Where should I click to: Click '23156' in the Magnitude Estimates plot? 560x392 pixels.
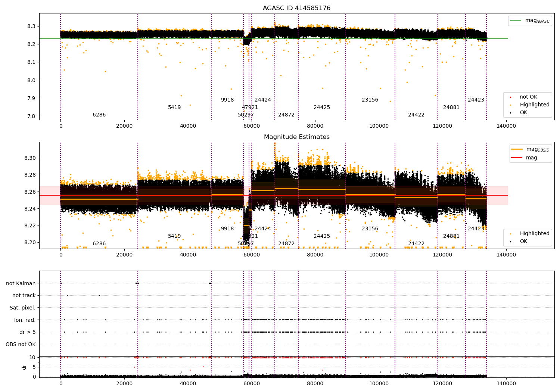tap(370, 229)
